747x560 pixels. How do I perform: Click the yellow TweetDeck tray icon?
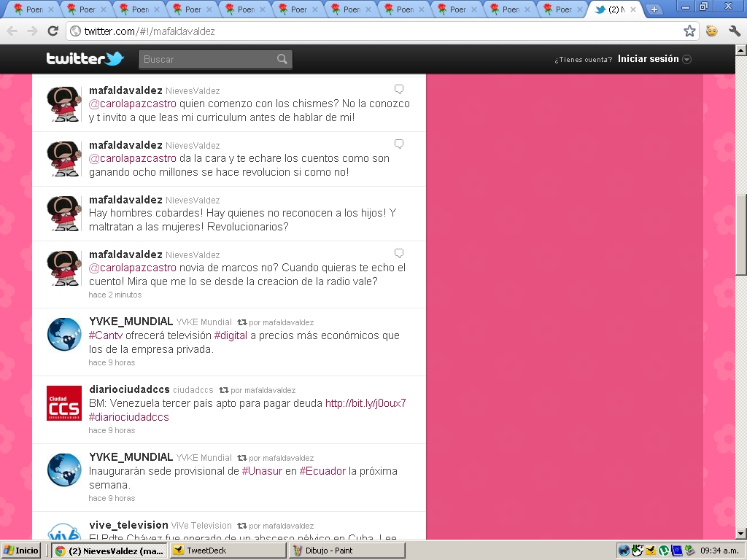(650, 551)
